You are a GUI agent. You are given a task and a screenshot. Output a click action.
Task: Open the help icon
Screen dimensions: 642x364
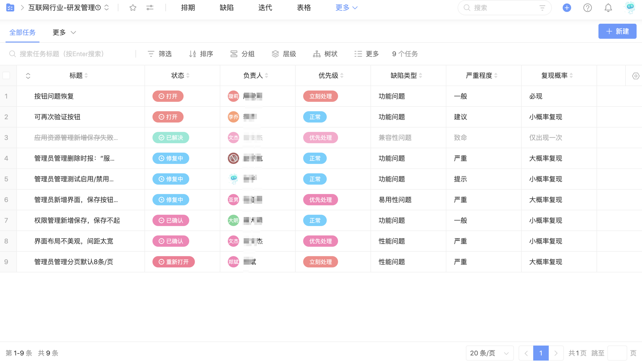(x=588, y=8)
